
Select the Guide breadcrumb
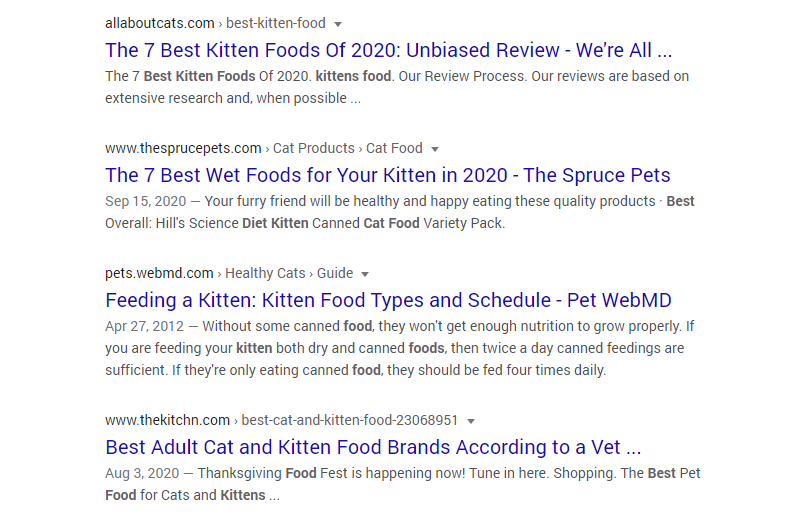click(335, 273)
